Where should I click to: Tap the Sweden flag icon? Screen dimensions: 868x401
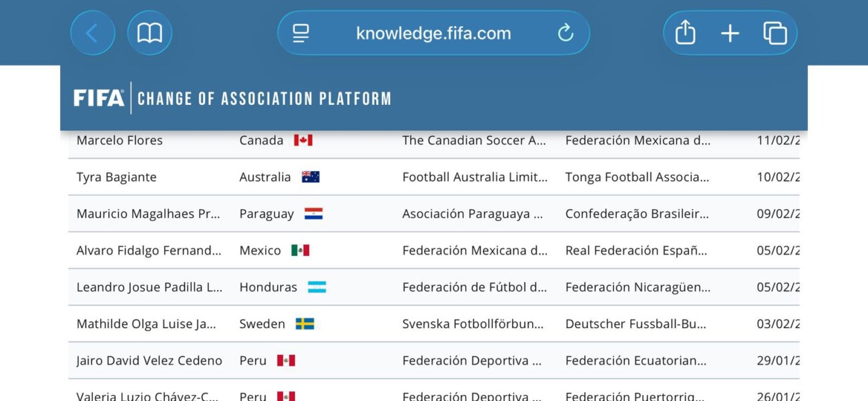[304, 324]
